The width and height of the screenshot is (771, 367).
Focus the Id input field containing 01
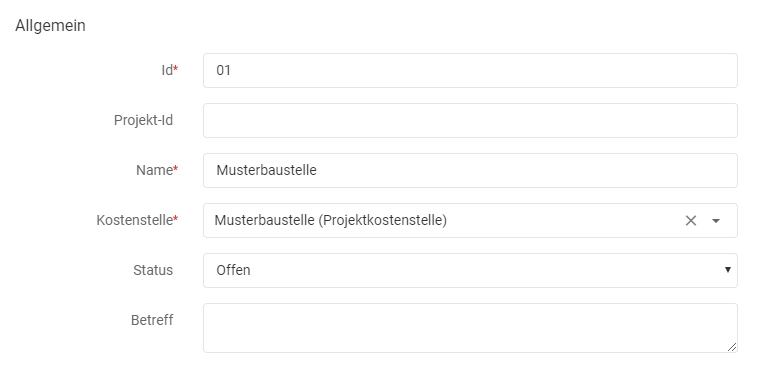click(x=470, y=71)
